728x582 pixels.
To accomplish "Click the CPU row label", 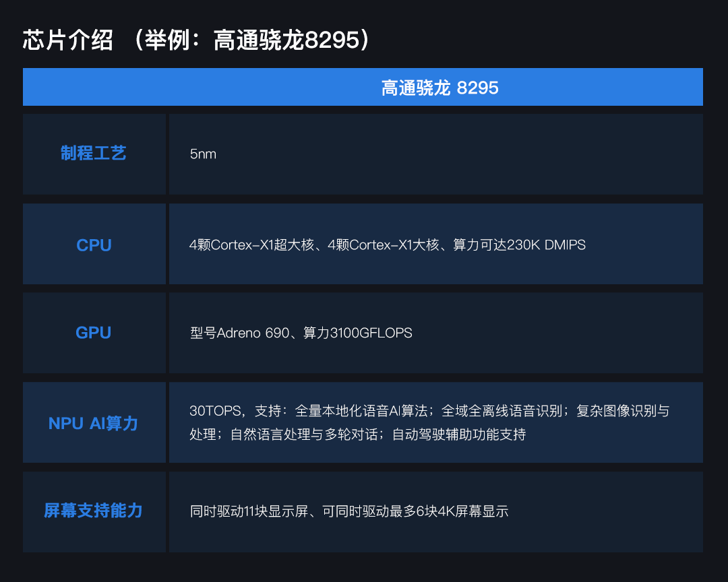I will point(94,245).
